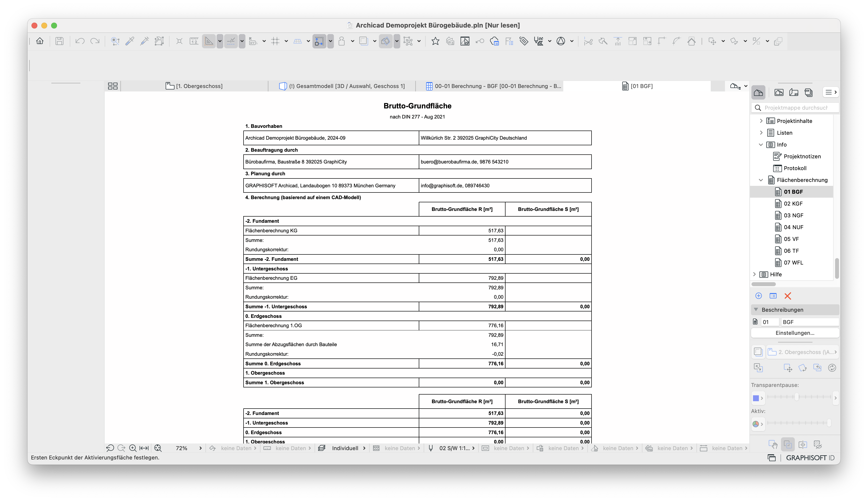This screenshot has width=868, height=501.
Task: Toggle the overlapping squares trace compare button
Action: [x=788, y=444]
